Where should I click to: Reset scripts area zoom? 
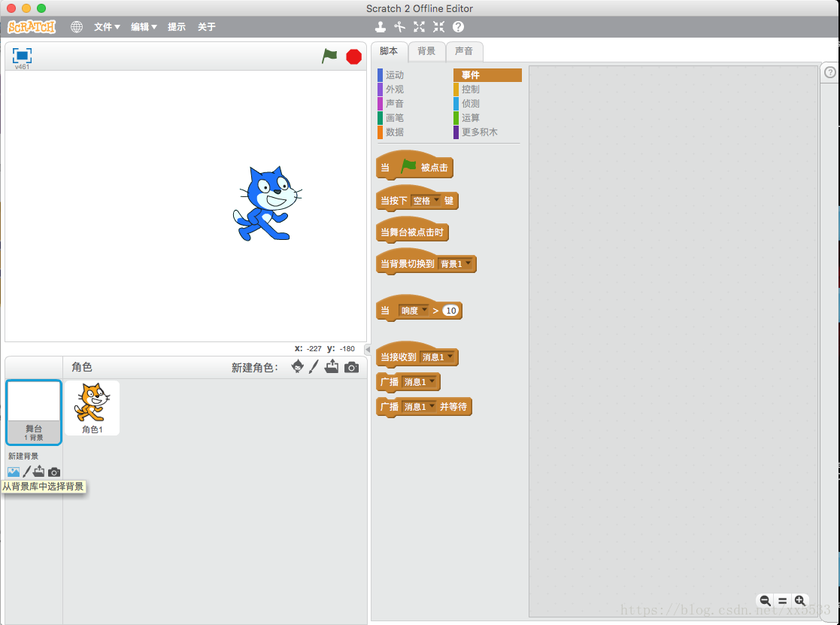click(x=782, y=601)
